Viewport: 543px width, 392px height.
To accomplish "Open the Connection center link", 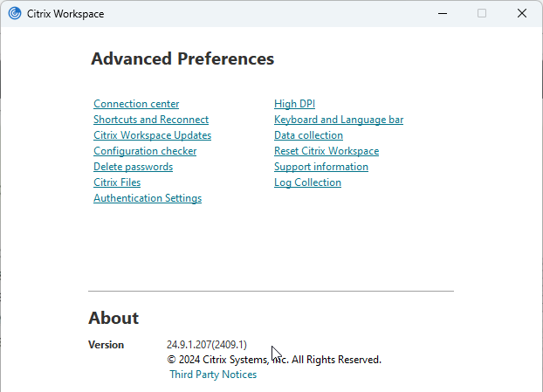I will (136, 104).
